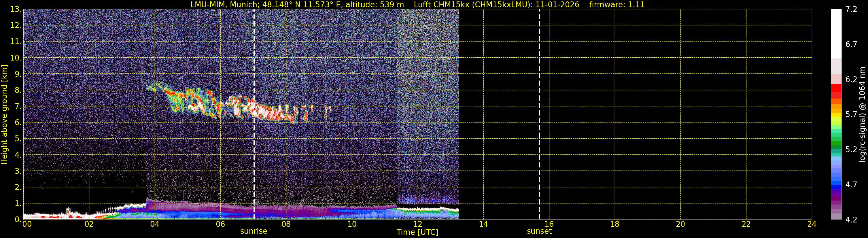Click the '10.' height axis tick label
The width and height of the screenshot is (868, 238).
(x=16, y=58)
